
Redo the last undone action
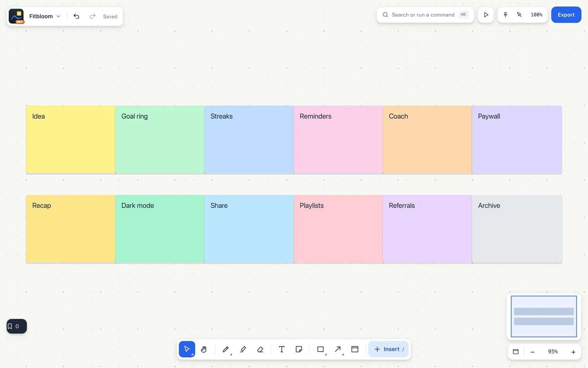tap(92, 16)
